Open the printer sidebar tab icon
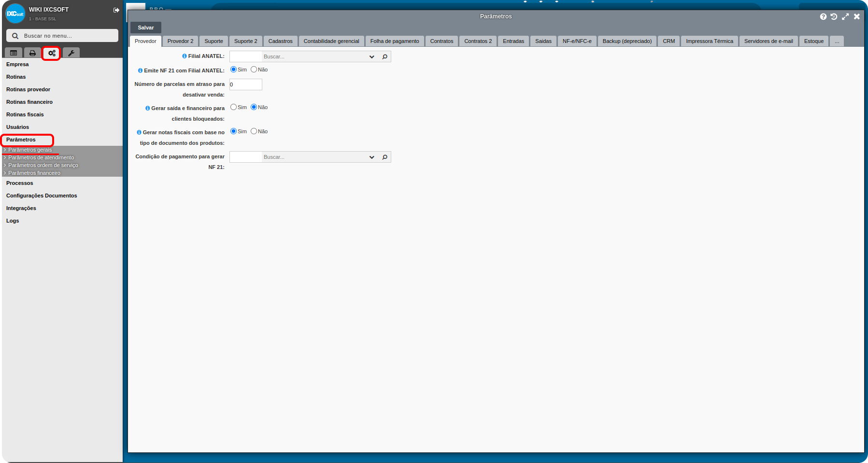Viewport: 868px width, 463px height. [32, 53]
